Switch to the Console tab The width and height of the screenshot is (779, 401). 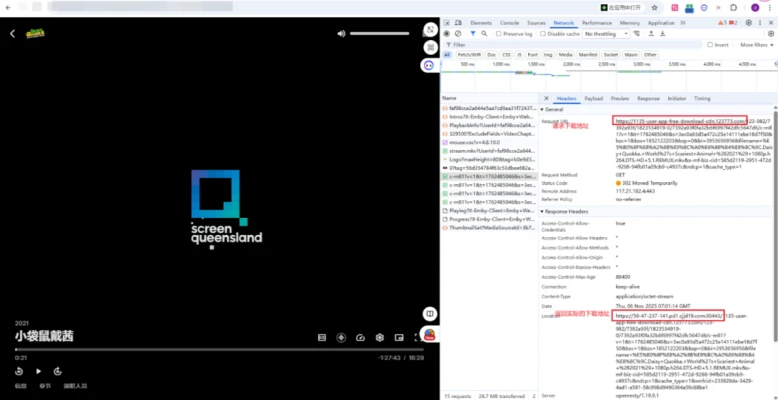(x=509, y=23)
